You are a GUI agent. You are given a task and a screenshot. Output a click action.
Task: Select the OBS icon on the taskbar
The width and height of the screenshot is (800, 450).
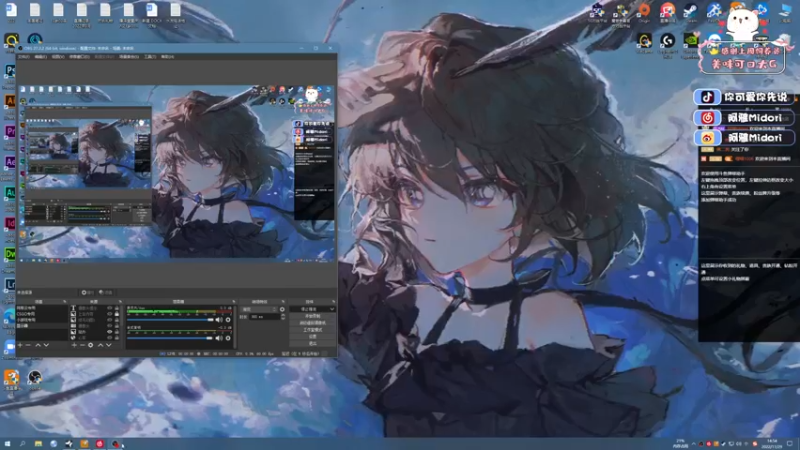coord(116,444)
